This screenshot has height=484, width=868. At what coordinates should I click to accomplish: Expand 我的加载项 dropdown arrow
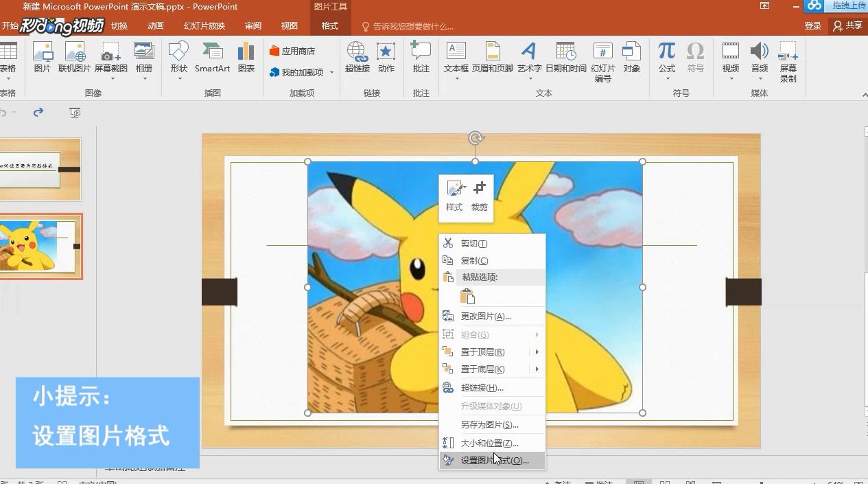(x=332, y=73)
